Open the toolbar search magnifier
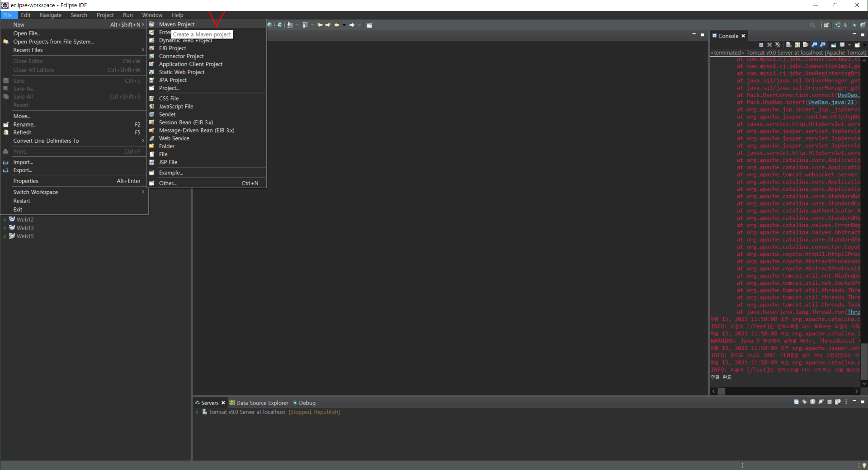Viewport: 868px width, 470px height. tap(812, 25)
